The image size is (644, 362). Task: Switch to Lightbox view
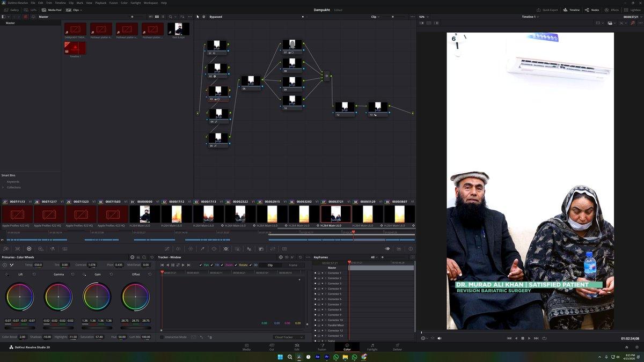633,10
